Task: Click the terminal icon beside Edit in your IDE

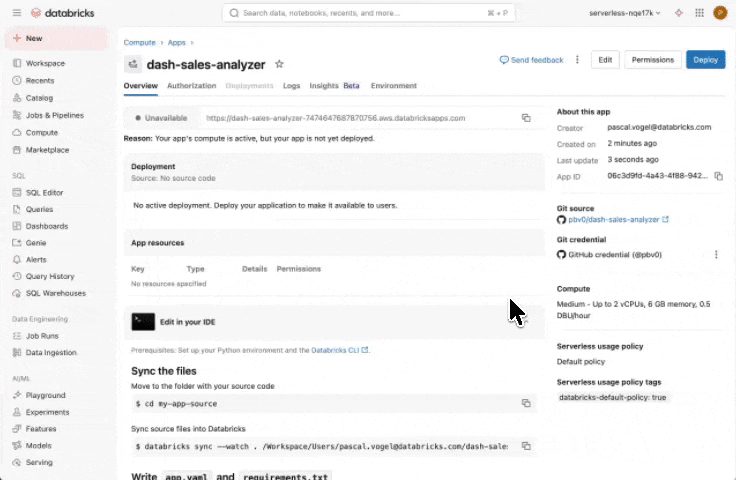Action: point(143,322)
